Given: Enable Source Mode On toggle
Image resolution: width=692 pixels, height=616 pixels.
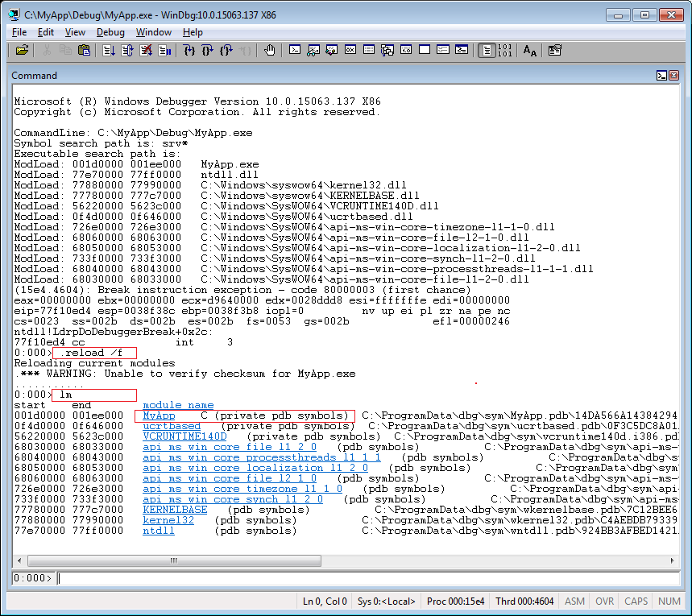Looking at the screenshot, I should tap(487, 50).
